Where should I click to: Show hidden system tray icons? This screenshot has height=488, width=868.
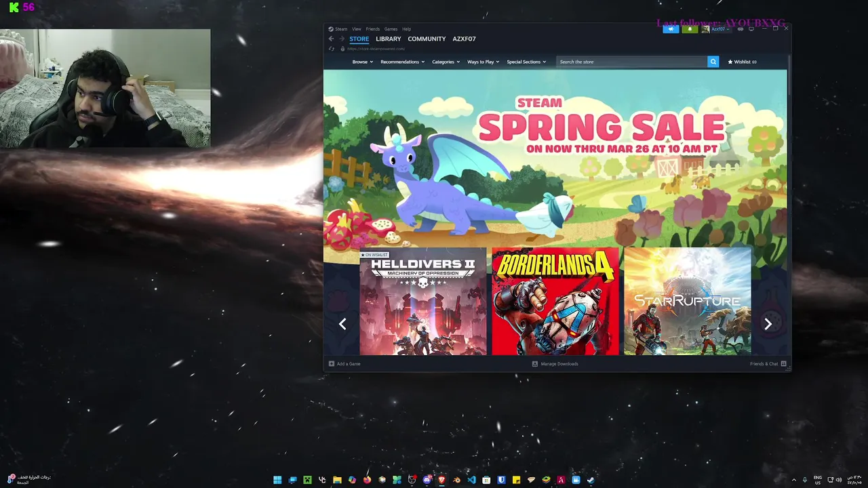point(794,480)
